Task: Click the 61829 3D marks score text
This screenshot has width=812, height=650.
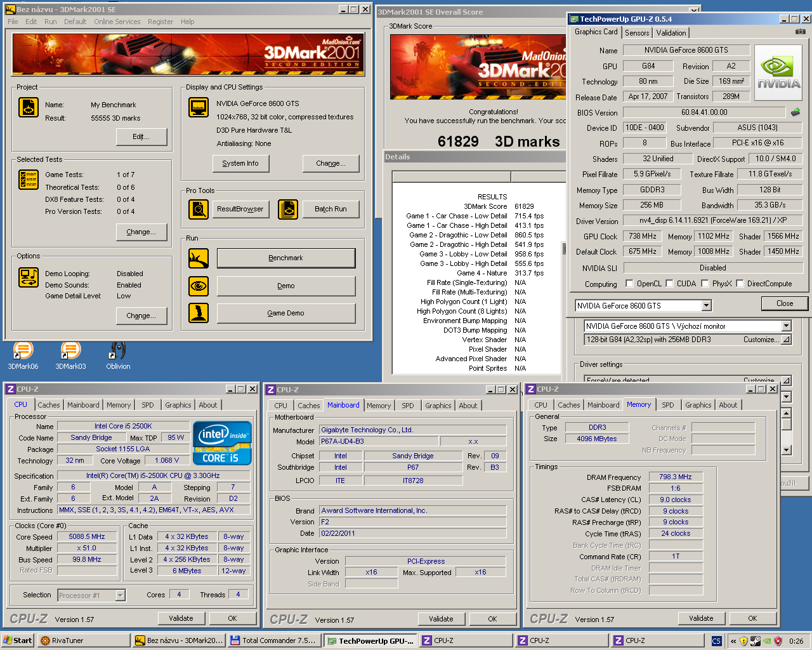Action: coord(499,142)
